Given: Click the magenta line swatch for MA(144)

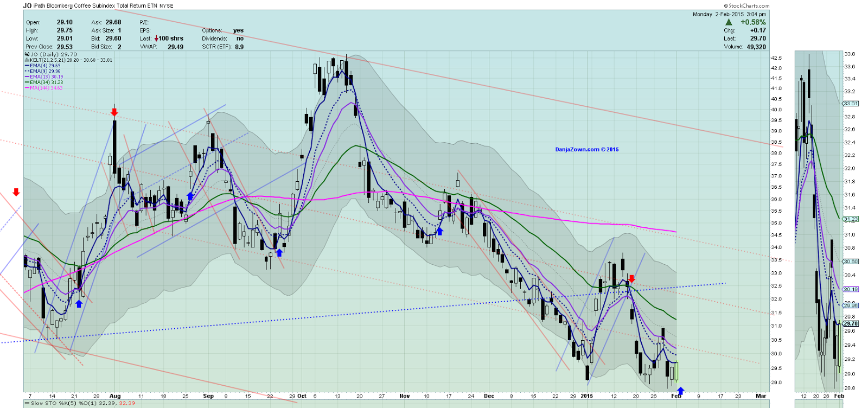Looking at the screenshot, I should (x=27, y=88).
